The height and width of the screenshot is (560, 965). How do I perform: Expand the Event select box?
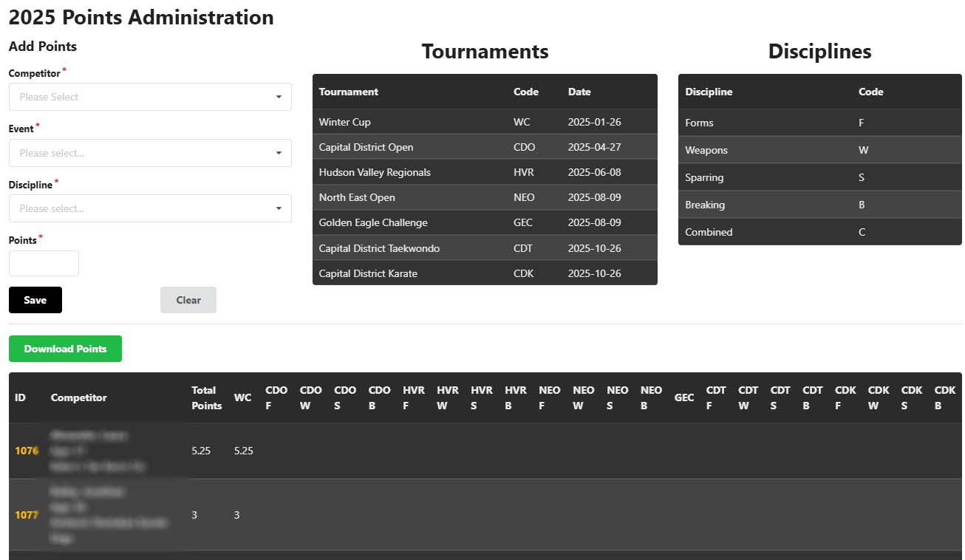coord(150,153)
